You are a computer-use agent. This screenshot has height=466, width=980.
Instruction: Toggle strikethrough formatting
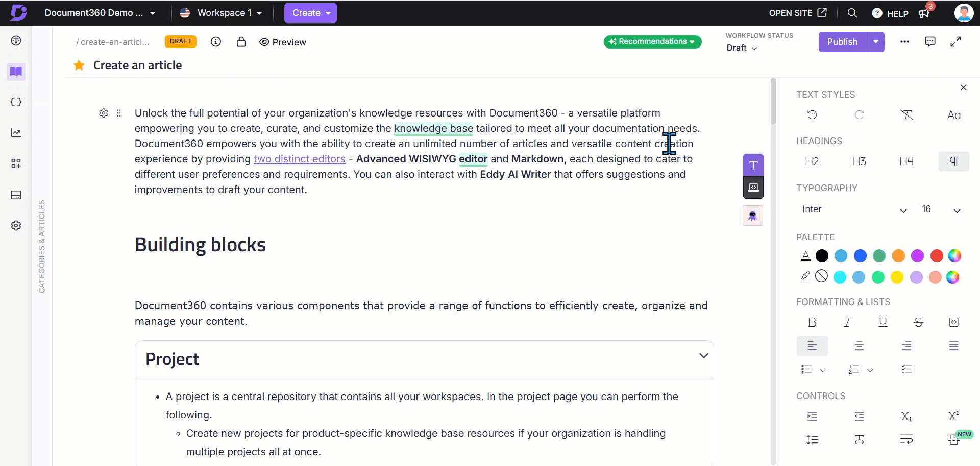918,322
